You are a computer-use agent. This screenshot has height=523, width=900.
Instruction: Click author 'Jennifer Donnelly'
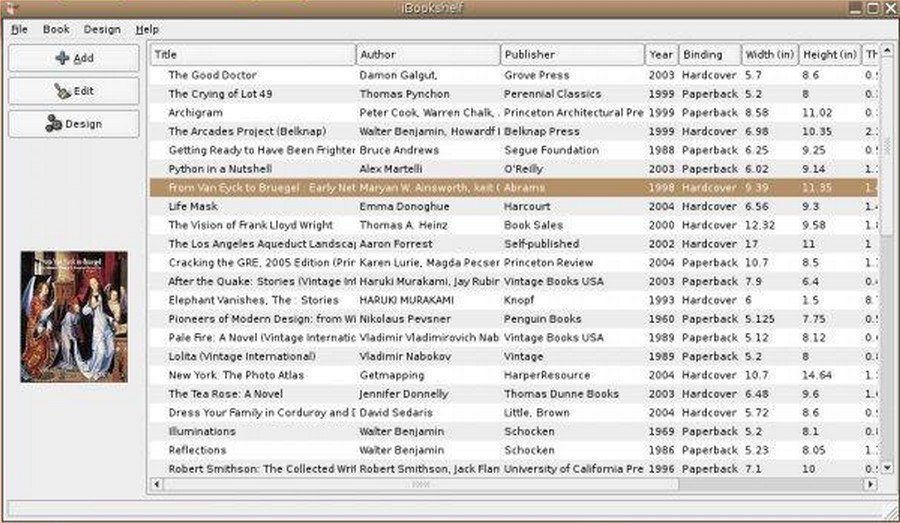(404, 394)
